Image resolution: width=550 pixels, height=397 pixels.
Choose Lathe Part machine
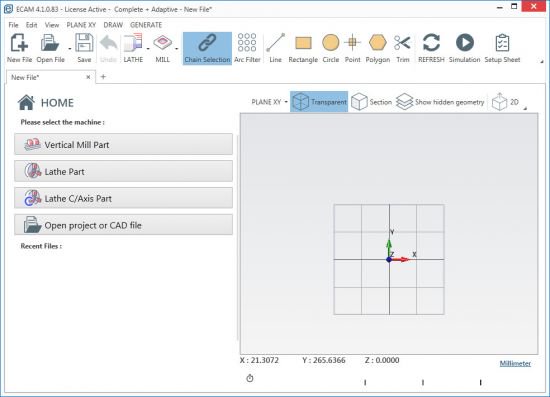tap(123, 171)
